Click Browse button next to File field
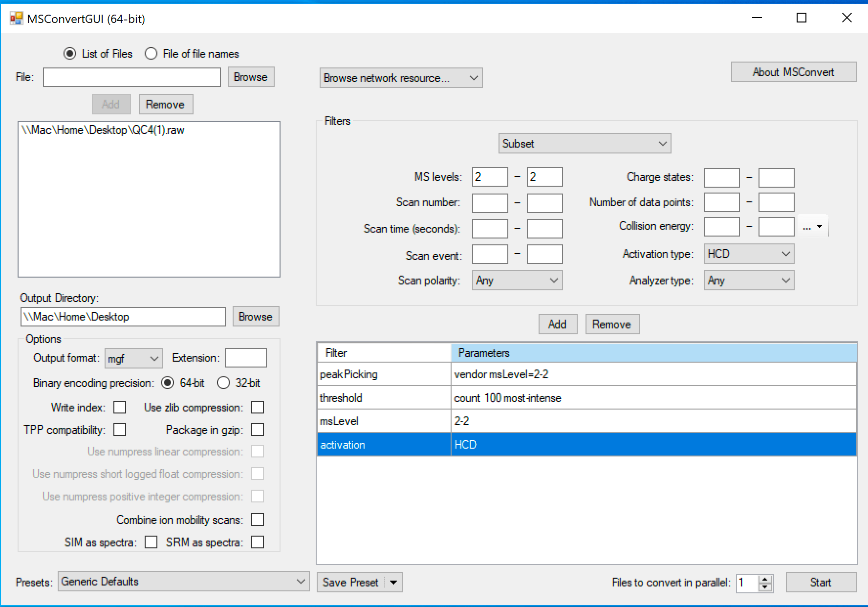Screen dimensions: 868x607 pos(251,77)
